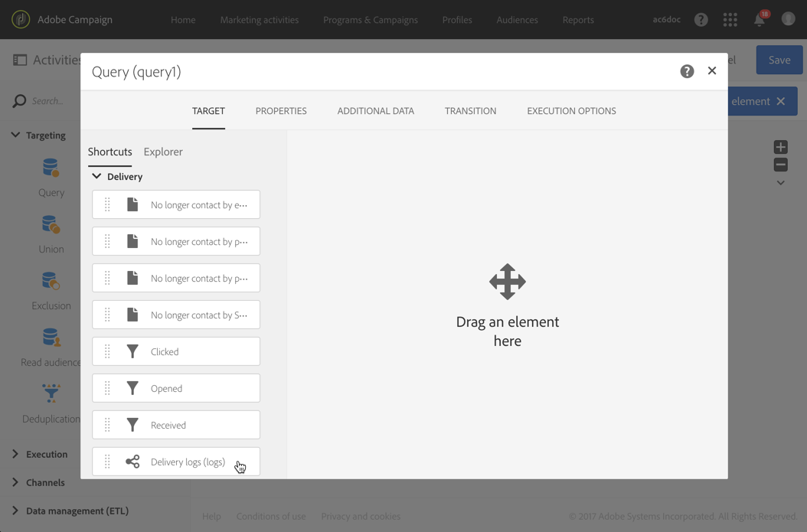807x532 pixels.
Task: Open Programs & Campaigns menu
Action: point(371,20)
